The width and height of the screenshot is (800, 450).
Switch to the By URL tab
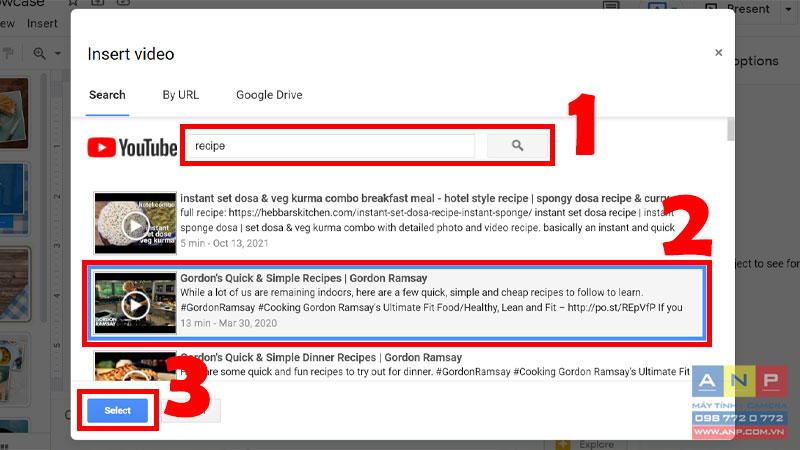tap(181, 95)
